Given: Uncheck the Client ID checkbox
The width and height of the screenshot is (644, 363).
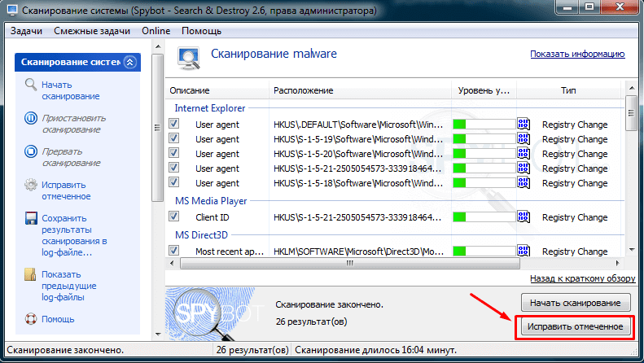Looking at the screenshot, I should pyautogui.click(x=173, y=216).
